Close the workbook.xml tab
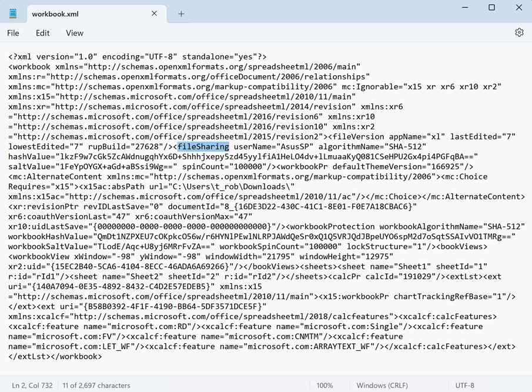 (155, 14)
